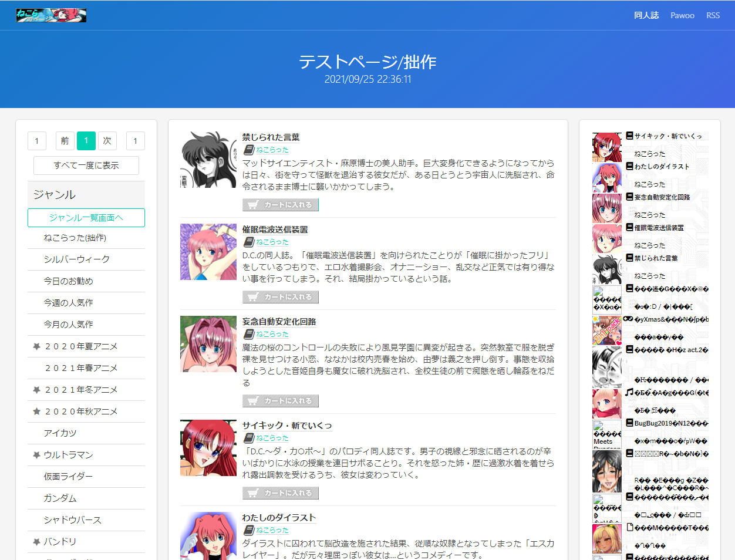Viewport: 735px width, 560px height.
Task: Open 催眠電波送信装置 title link in main list
Action: pos(275,230)
